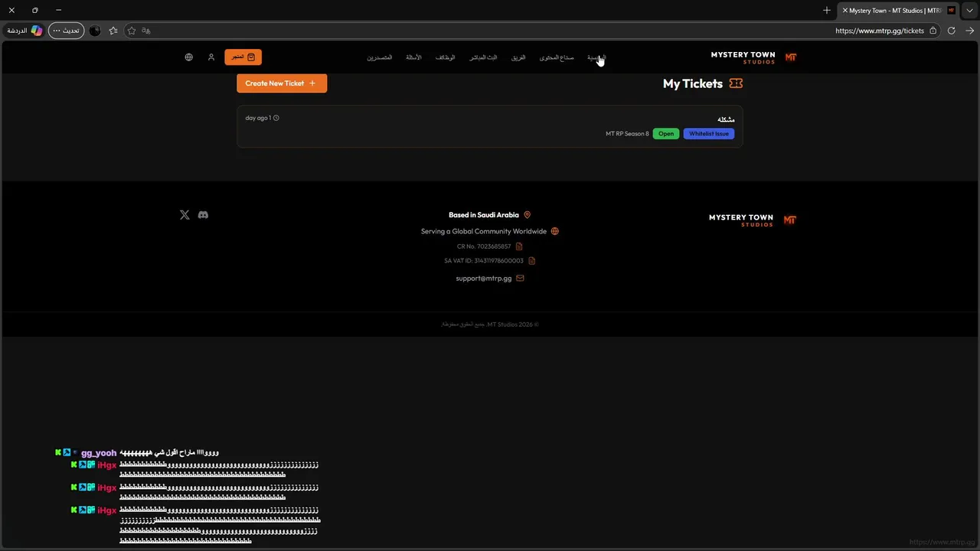Click the globe icon beside Global Community

pos(555,231)
